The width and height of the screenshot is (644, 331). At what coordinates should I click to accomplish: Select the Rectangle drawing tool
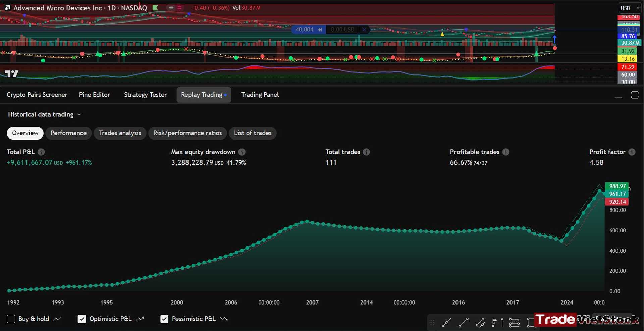point(530,323)
